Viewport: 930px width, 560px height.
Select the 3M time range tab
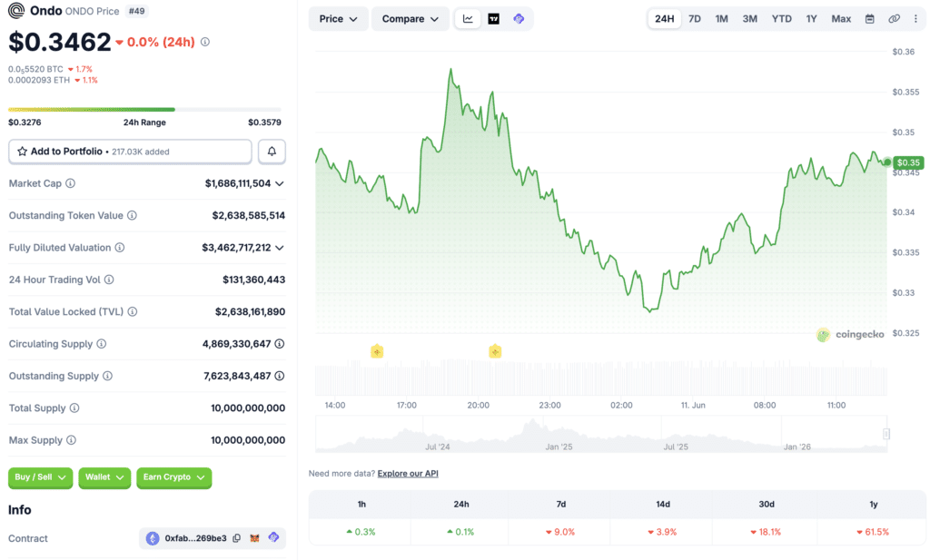[x=749, y=19]
